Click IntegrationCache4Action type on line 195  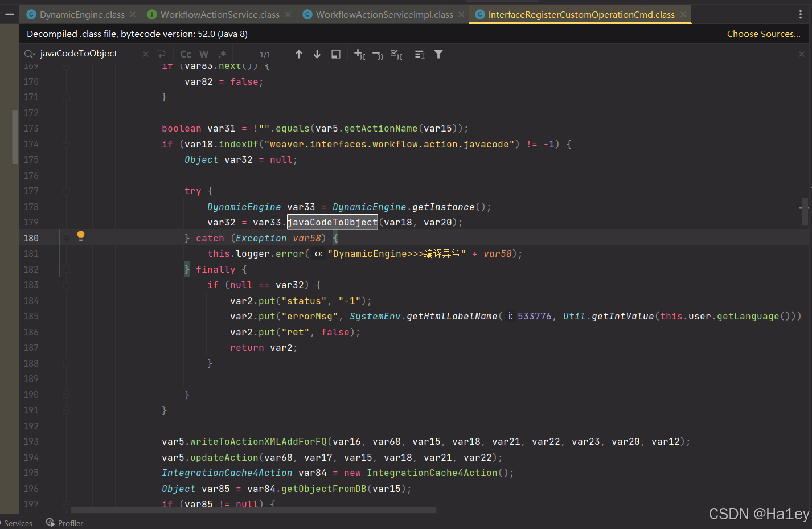coord(227,473)
